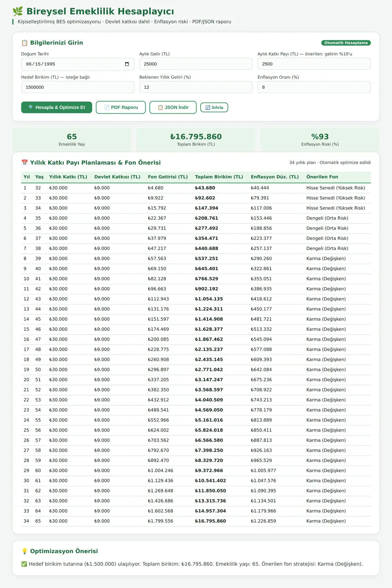This screenshot has height=588, width=392.
Task: Click the %93 Enflasyon Riski card
Action: pos(320,139)
